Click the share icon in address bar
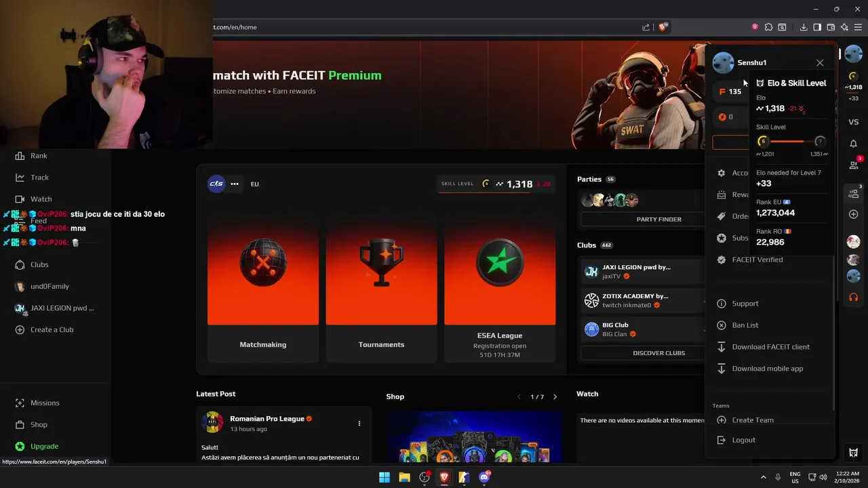 (x=646, y=27)
